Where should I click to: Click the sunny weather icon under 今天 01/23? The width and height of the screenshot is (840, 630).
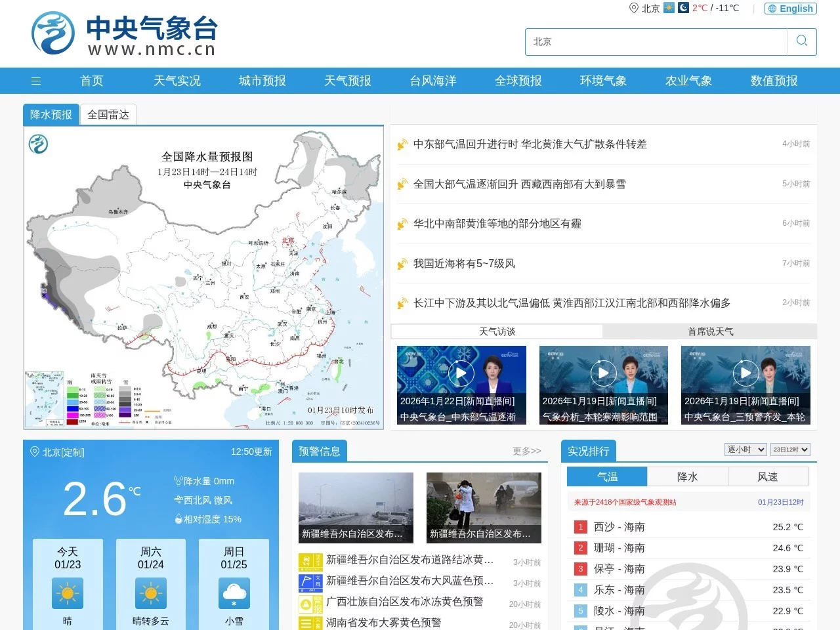coord(67,593)
